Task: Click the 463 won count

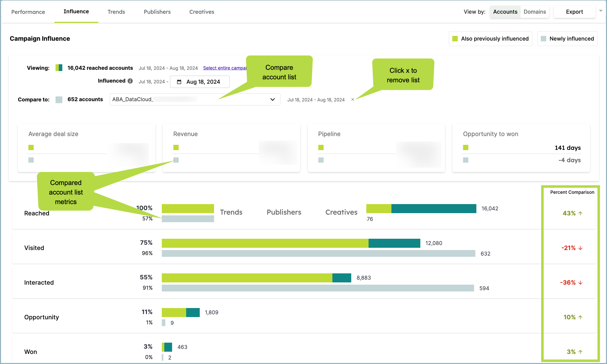Action: coord(182,347)
